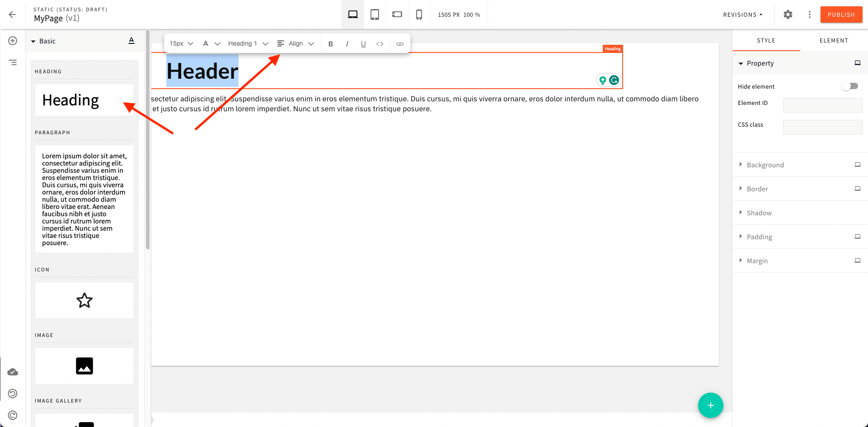Toggle bold formatting in text toolbar
The width and height of the screenshot is (868, 427).
coord(330,44)
